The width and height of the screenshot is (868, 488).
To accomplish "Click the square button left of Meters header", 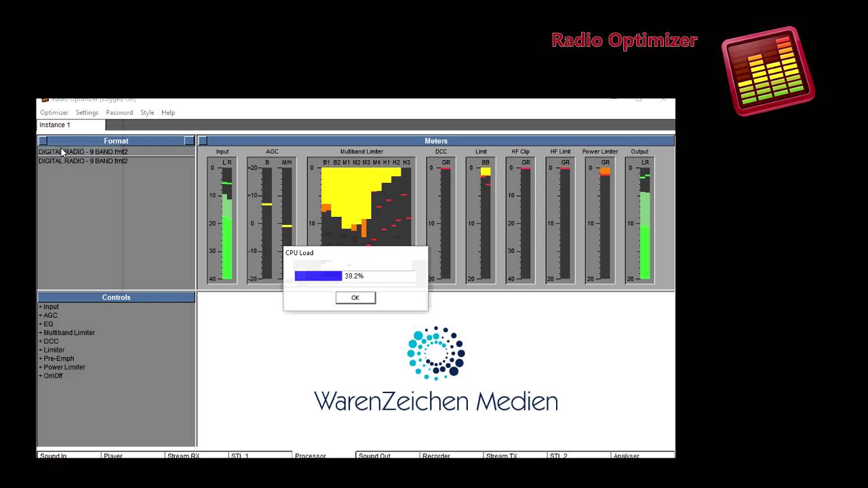I will (x=202, y=141).
